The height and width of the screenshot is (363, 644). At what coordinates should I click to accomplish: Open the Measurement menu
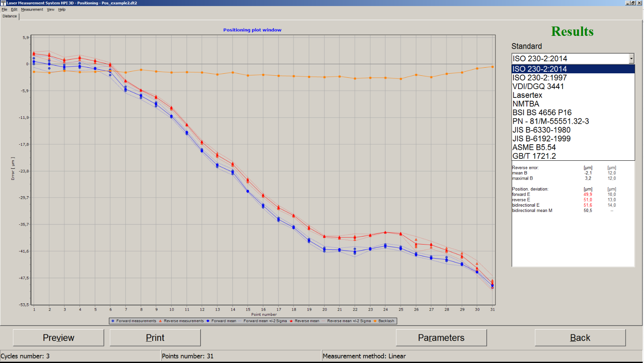pos(32,9)
